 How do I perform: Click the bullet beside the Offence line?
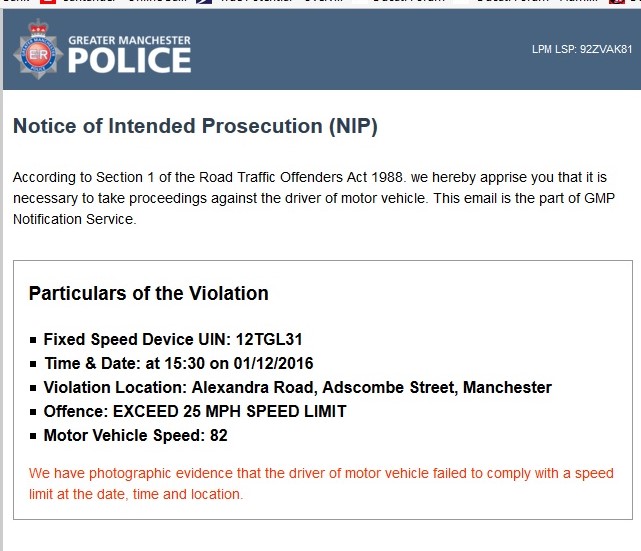pos(34,412)
